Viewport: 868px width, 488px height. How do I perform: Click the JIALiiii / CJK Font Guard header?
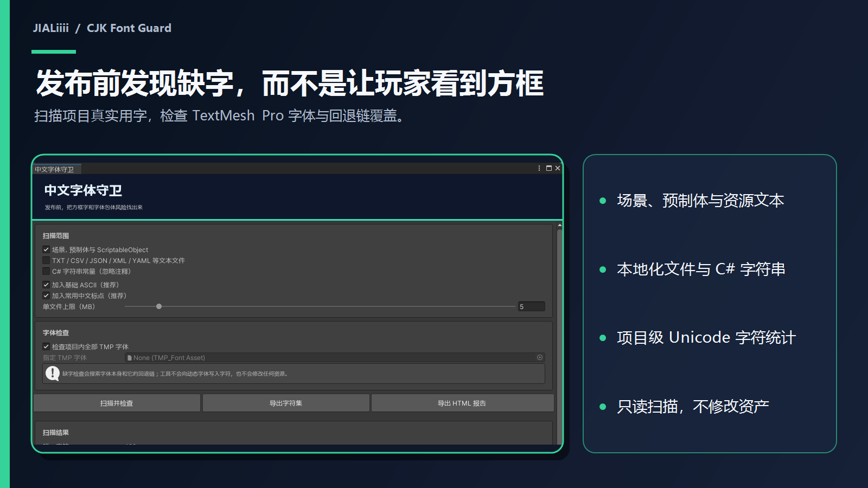pos(102,28)
